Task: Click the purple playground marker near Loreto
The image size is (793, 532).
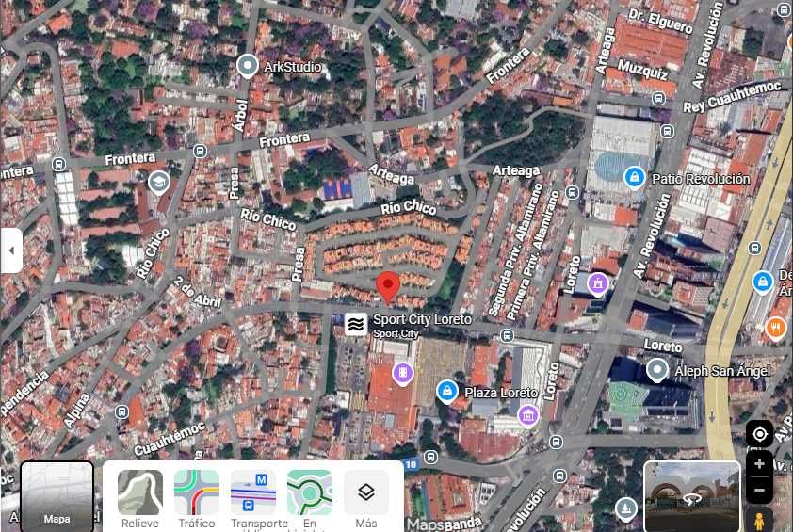Action: [x=598, y=283]
